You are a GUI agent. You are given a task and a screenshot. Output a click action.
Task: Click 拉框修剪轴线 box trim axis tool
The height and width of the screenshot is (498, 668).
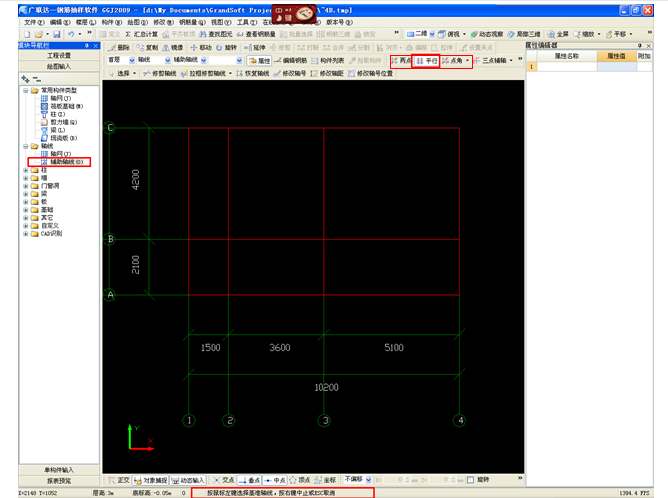(203, 73)
